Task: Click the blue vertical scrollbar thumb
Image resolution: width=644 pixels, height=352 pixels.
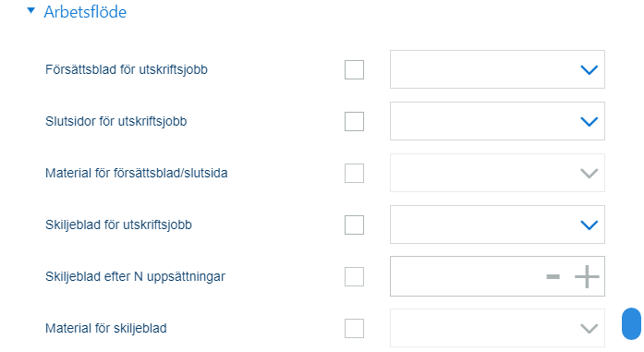Action: [631, 323]
